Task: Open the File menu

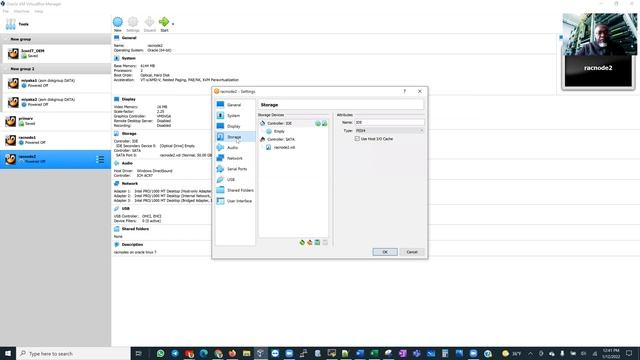Action: pos(6,11)
